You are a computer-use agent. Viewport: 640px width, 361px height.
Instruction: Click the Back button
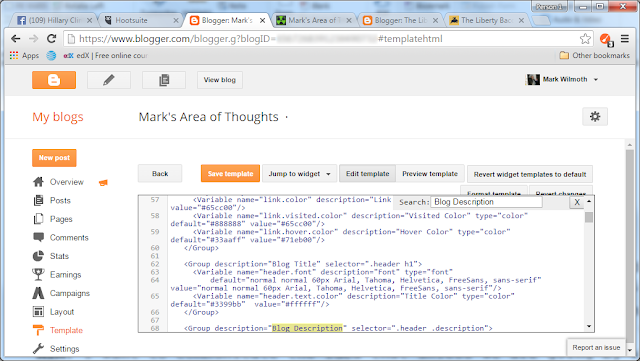coord(160,174)
